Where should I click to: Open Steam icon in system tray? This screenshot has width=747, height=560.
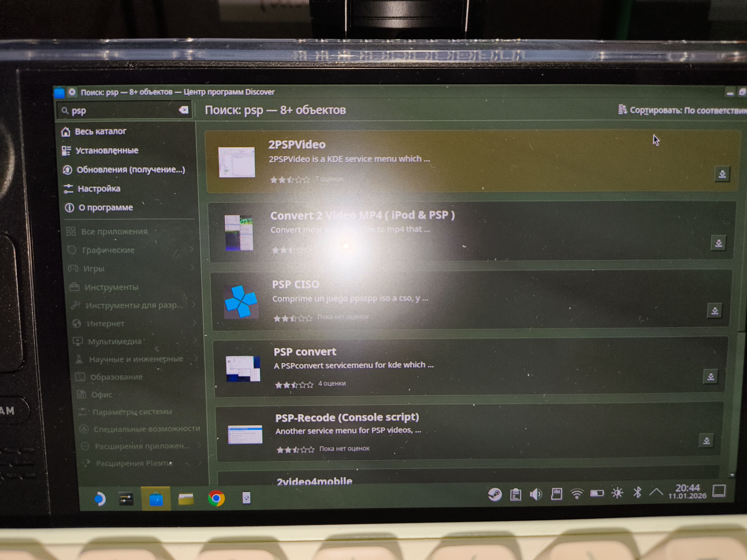(495, 495)
